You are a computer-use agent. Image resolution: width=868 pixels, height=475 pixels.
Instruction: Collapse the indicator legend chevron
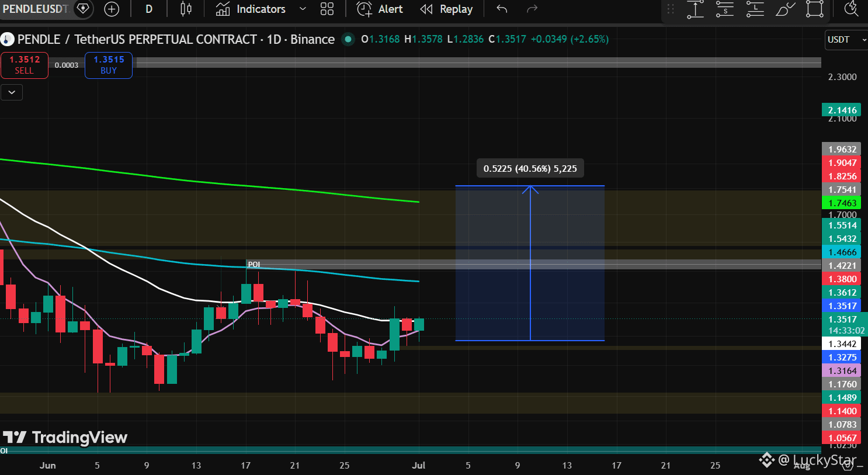(x=12, y=92)
